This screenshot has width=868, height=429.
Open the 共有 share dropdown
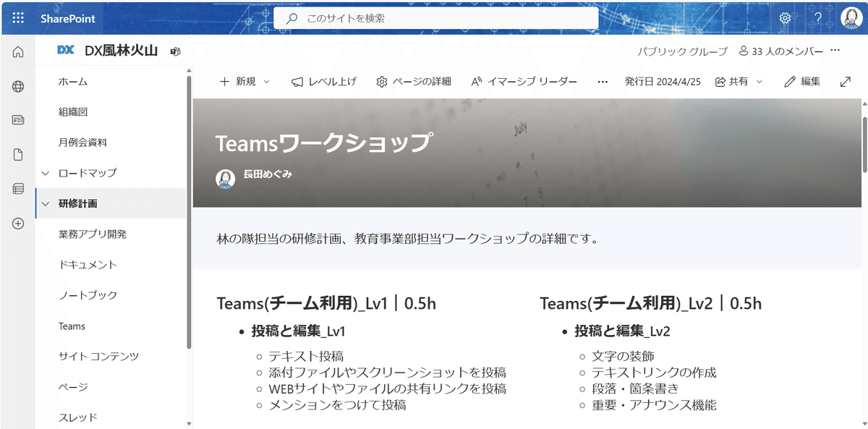[739, 82]
